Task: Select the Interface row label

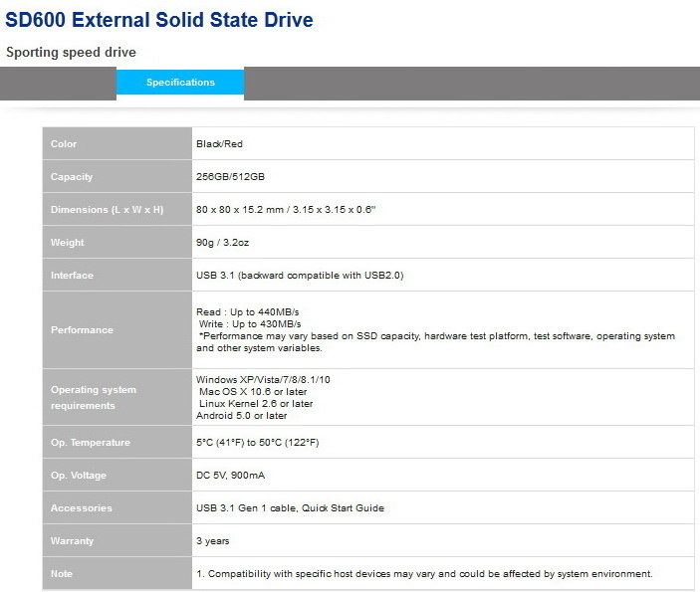Action: coord(72,276)
